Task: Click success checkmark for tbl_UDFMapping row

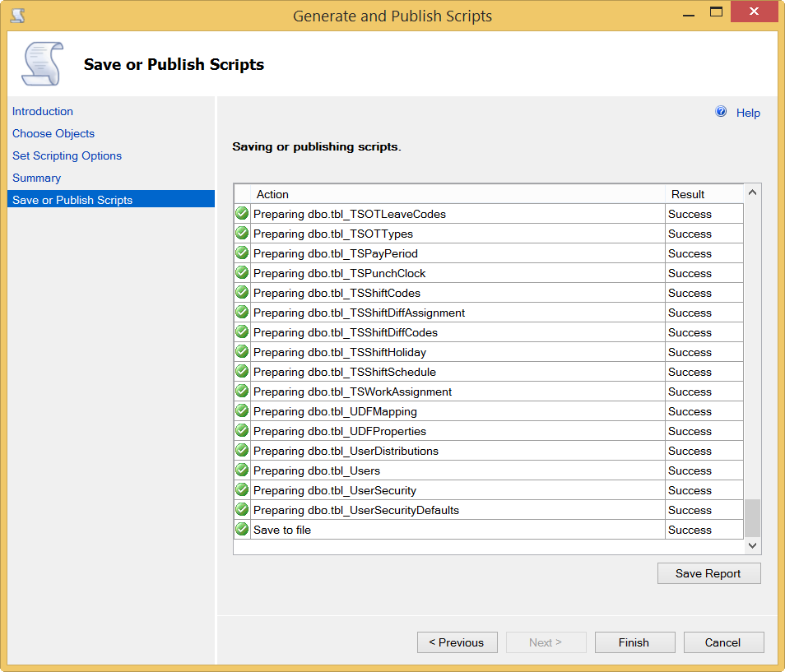Action: point(242,411)
